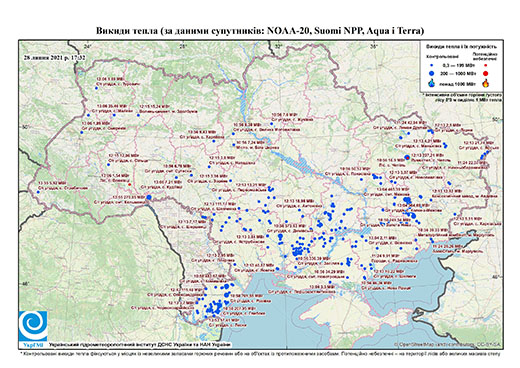
Task: Click the large blue circle in legend
Action: [x=432, y=73]
